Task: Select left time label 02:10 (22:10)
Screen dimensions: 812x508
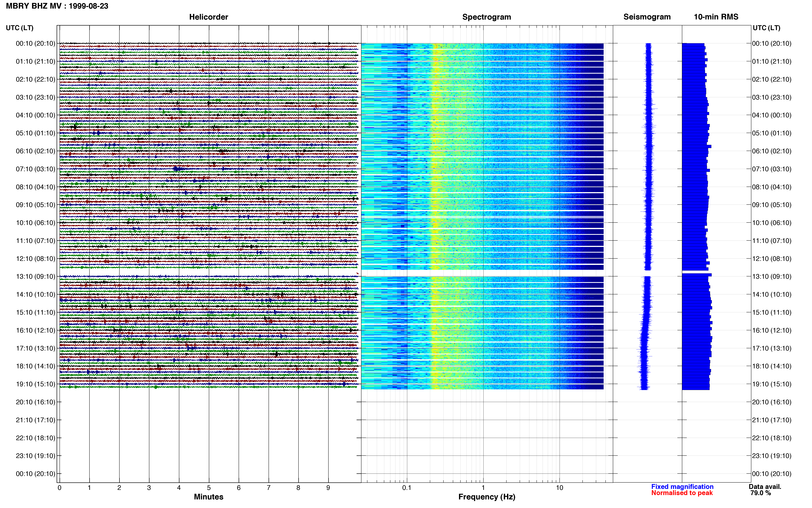Action: click(x=36, y=79)
